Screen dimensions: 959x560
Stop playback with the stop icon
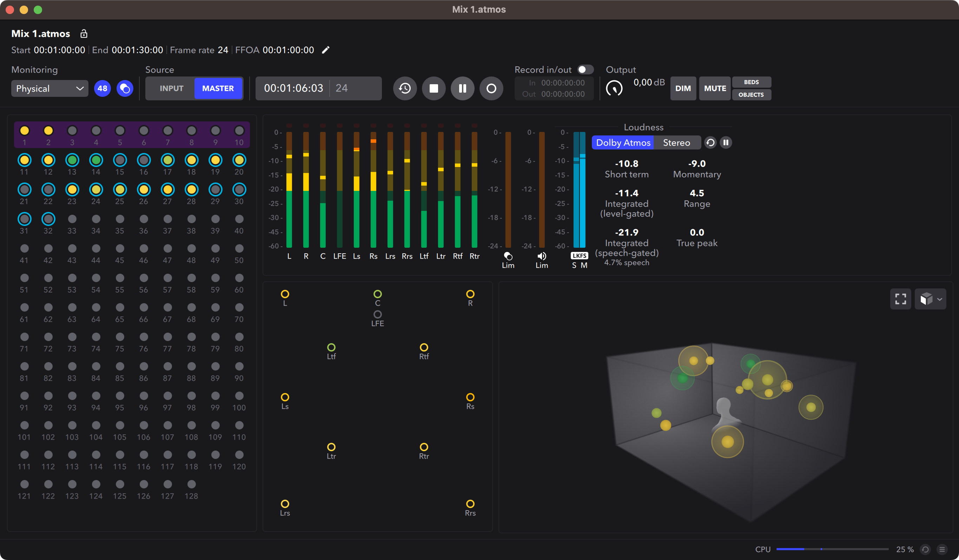pyautogui.click(x=434, y=88)
